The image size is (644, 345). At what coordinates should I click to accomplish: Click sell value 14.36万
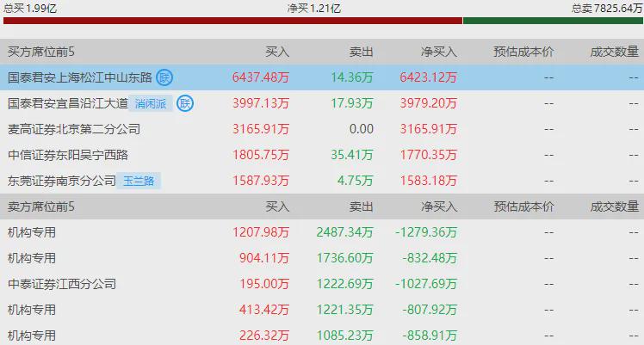coord(352,77)
